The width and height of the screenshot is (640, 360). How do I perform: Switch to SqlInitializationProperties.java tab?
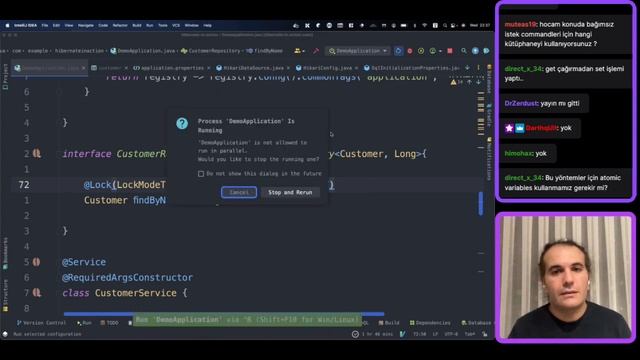pyautogui.click(x=411, y=68)
